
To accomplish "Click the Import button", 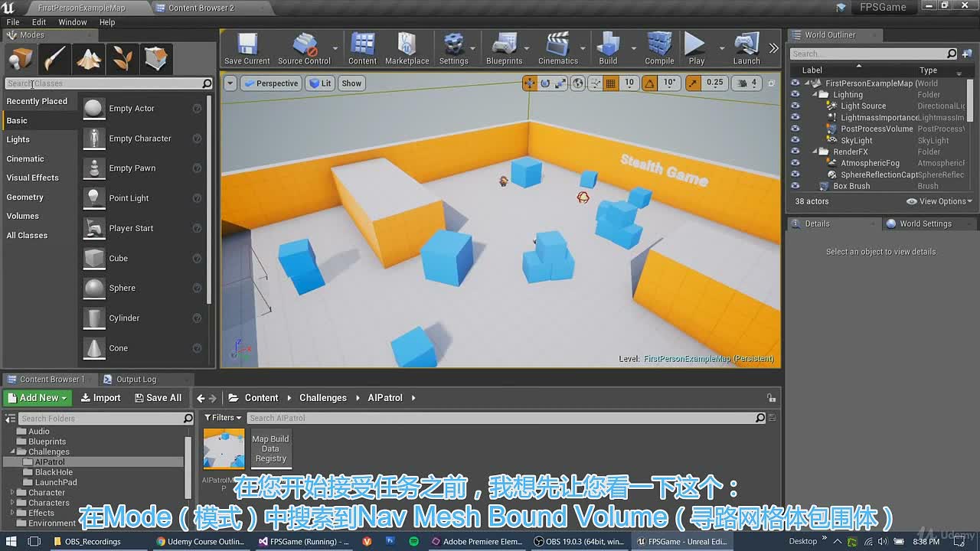I will 100,398.
